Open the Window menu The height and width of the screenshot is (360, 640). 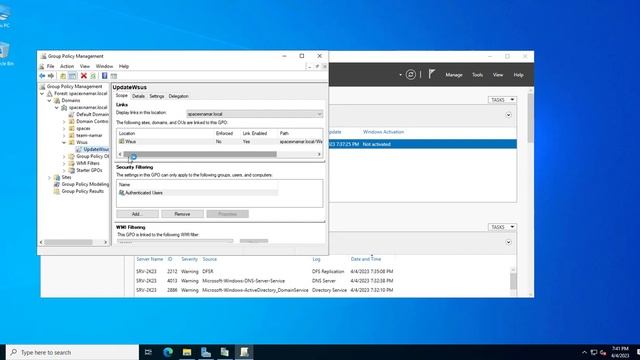coord(104,66)
